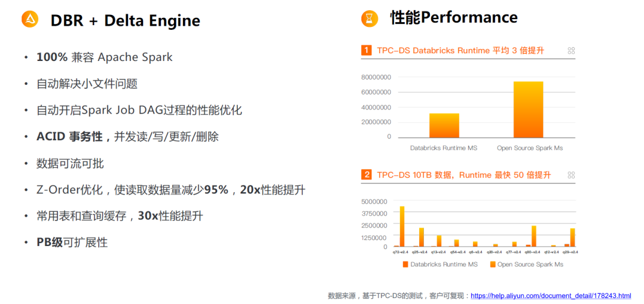Click the 'DBR + Delta Engine' heading
The width and height of the screenshot is (644, 304).
[x=125, y=20]
